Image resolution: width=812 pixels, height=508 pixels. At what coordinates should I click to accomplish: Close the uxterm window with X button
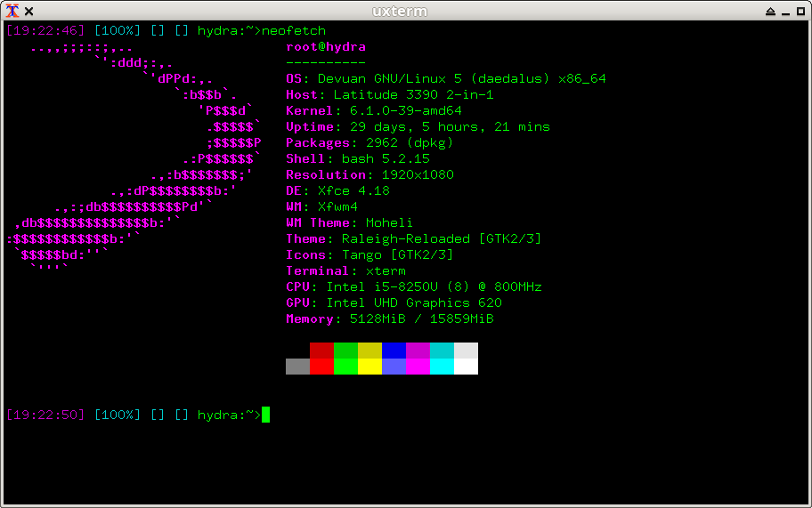click(29, 11)
